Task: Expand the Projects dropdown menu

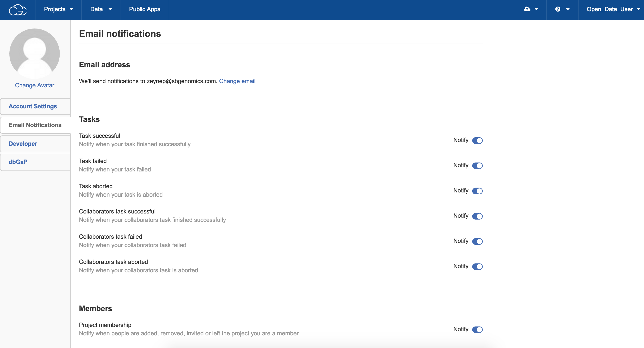Action: (58, 9)
